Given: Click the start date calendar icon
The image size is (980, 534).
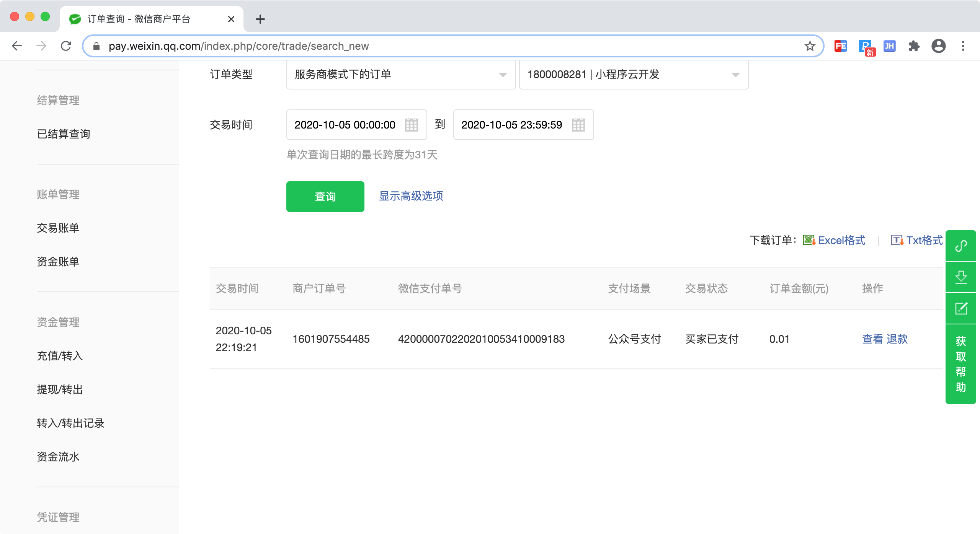Looking at the screenshot, I should pyautogui.click(x=411, y=125).
